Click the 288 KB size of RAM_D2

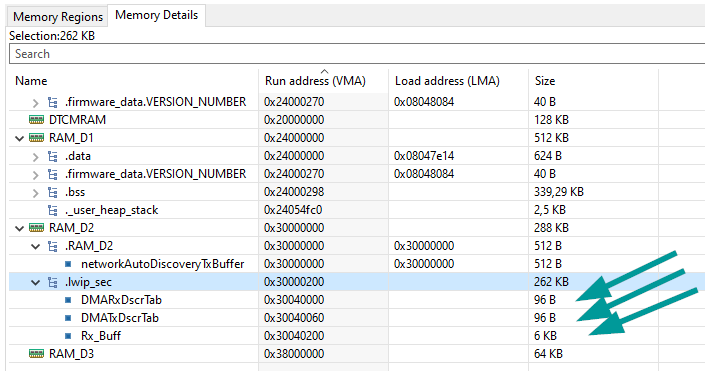click(551, 228)
